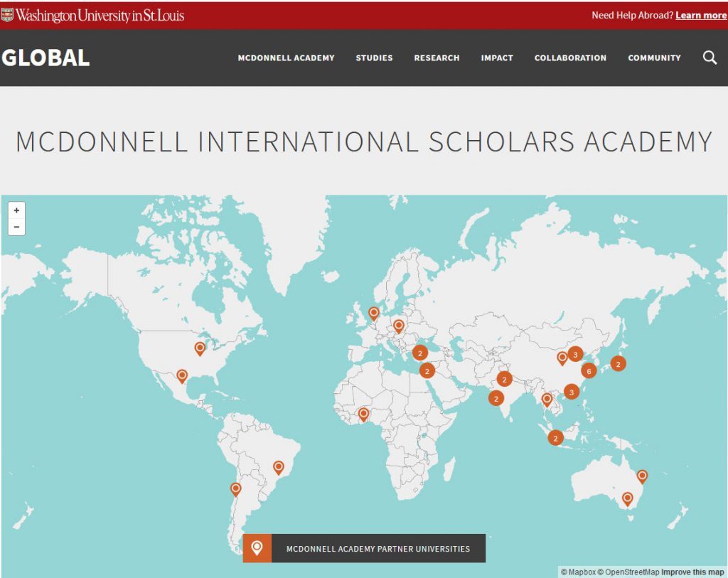Expand the 2-cluster marker over Japan

[618, 363]
